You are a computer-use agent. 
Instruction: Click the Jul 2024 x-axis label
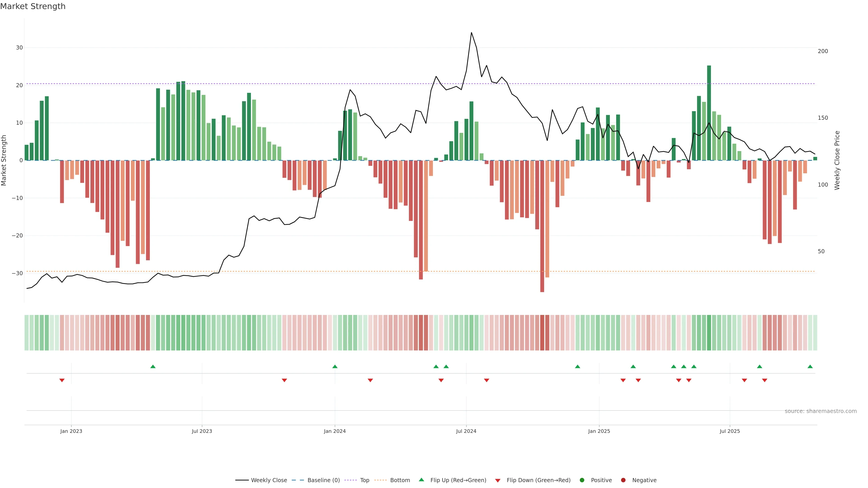[x=466, y=431]
